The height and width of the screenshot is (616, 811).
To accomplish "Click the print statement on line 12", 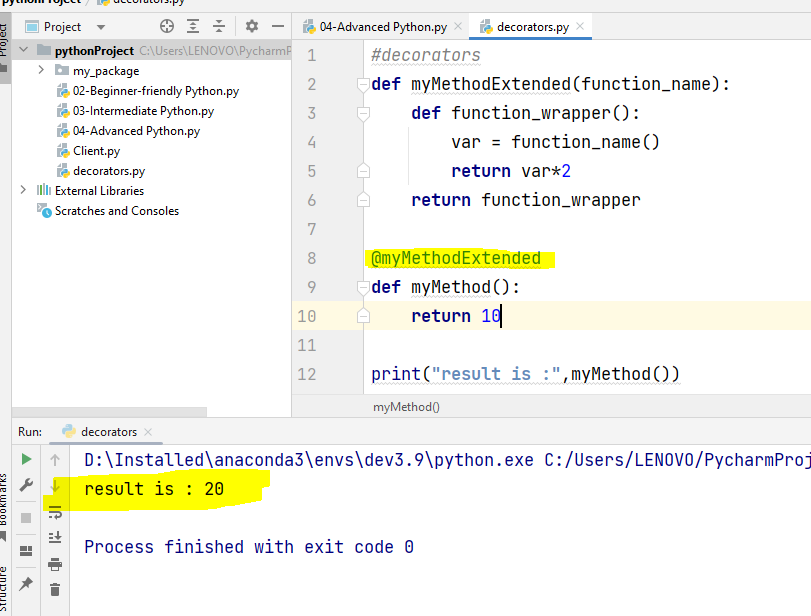I will (525, 374).
